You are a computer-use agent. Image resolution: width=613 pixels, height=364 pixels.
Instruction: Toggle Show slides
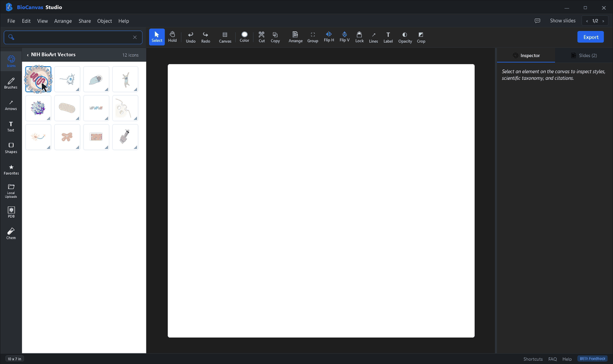[563, 21]
